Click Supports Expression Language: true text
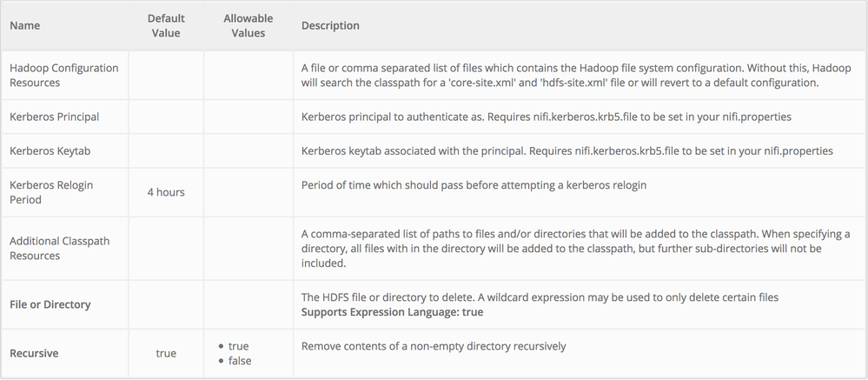Screen dimensions: 868x380 pyautogui.click(x=392, y=311)
